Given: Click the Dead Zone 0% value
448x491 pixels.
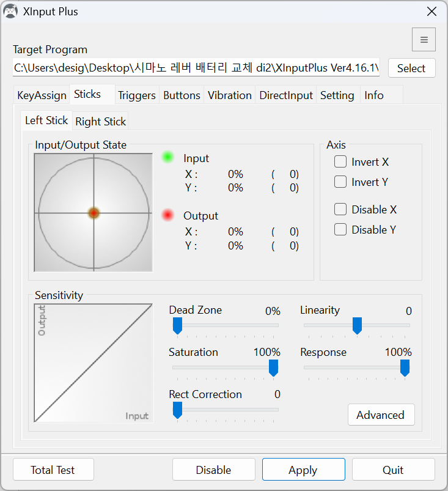Looking at the screenshot, I should click(273, 311).
